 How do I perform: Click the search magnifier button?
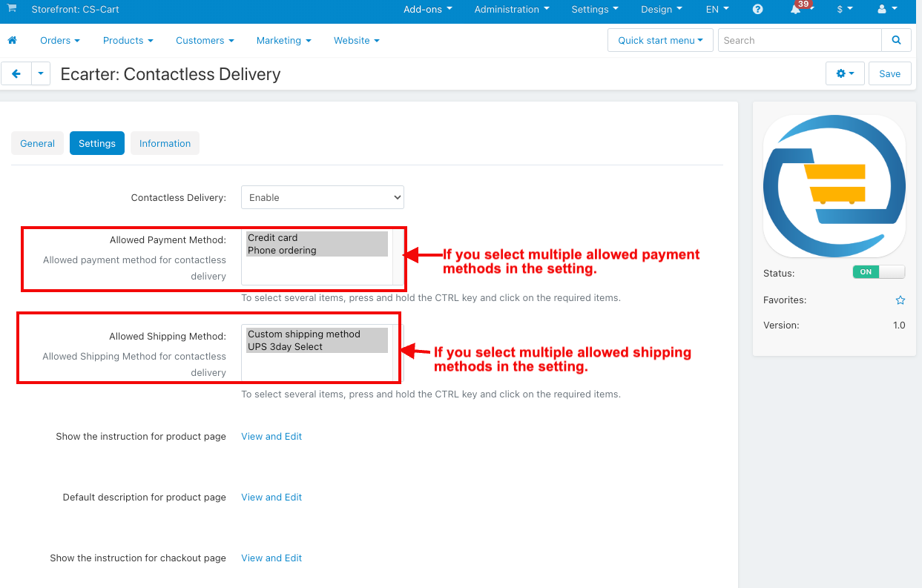click(x=896, y=40)
